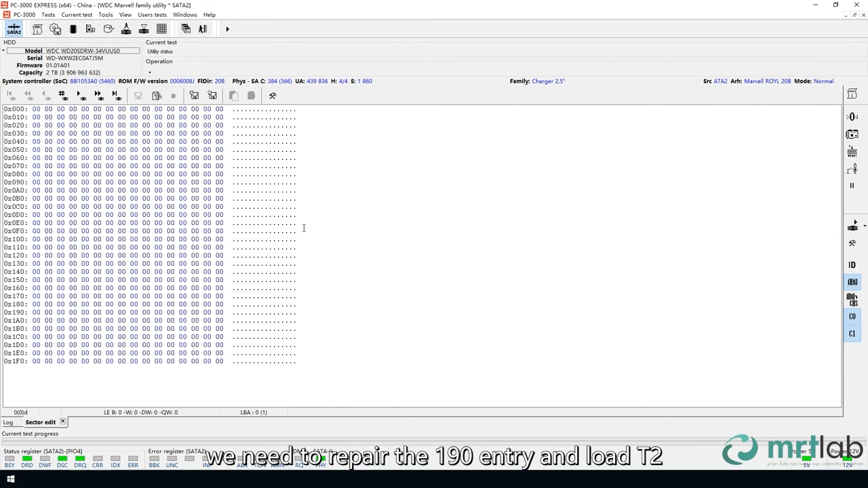Toggle the C0 button in the sidebar
Screen dimensions: 868x488
tap(852, 317)
